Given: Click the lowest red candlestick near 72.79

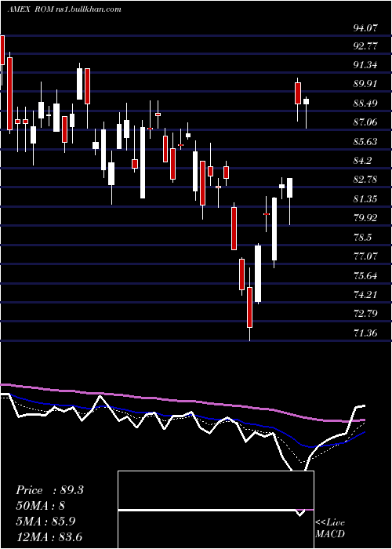Looking at the screenshot, I should pos(249,307).
